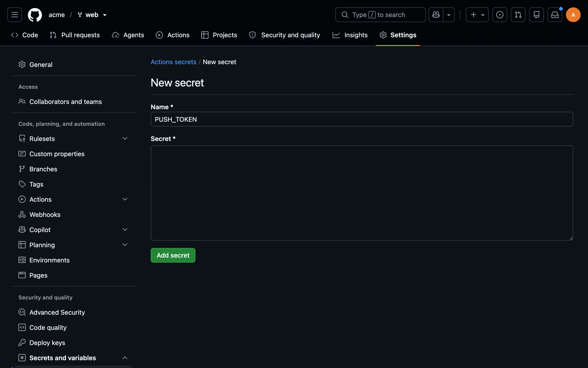The image size is (588, 368).
Task: Switch to the Agents tab
Action: pyautogui.click(x=128, y=35)
